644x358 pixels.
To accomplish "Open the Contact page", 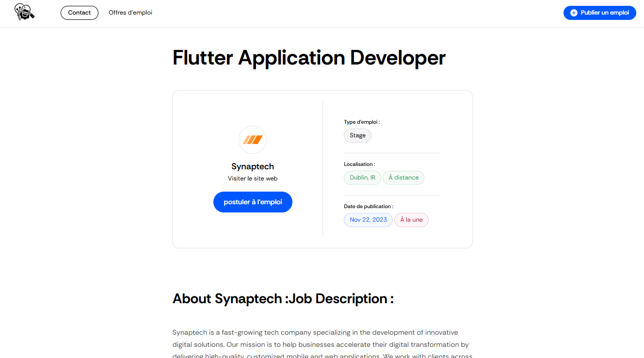I will 80,13.
